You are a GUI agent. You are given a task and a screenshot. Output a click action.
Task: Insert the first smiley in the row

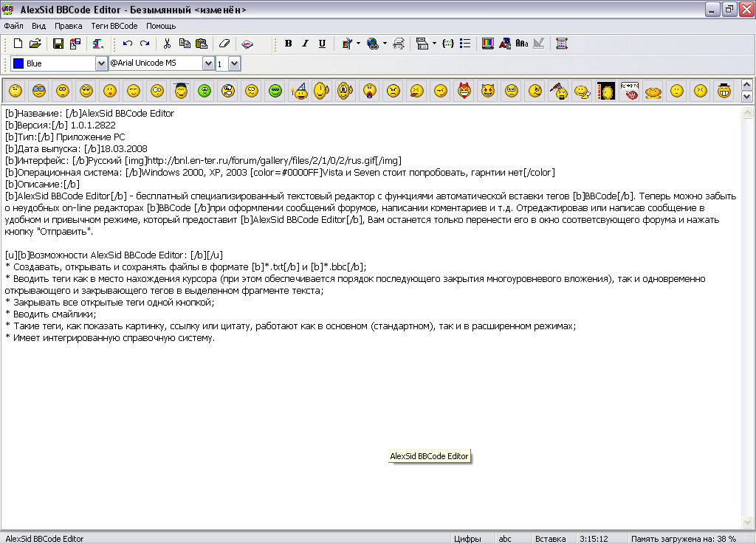(x=16, y=91)
